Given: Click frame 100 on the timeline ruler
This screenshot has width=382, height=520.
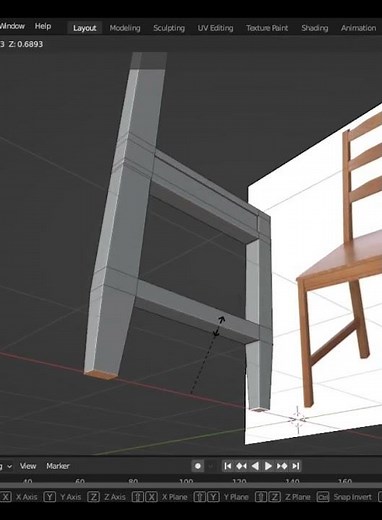Looking at the screenshot, I should [186, 481].
